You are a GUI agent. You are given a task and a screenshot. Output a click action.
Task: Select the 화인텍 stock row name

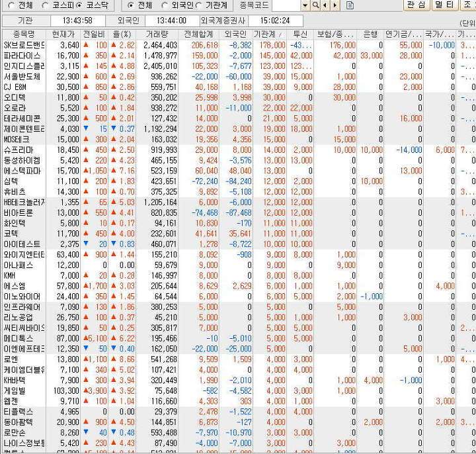[15, 223]
